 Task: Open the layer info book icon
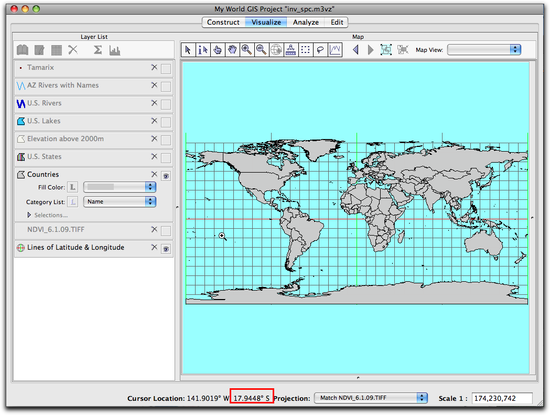pyautogui.click(x=23, y=50)
